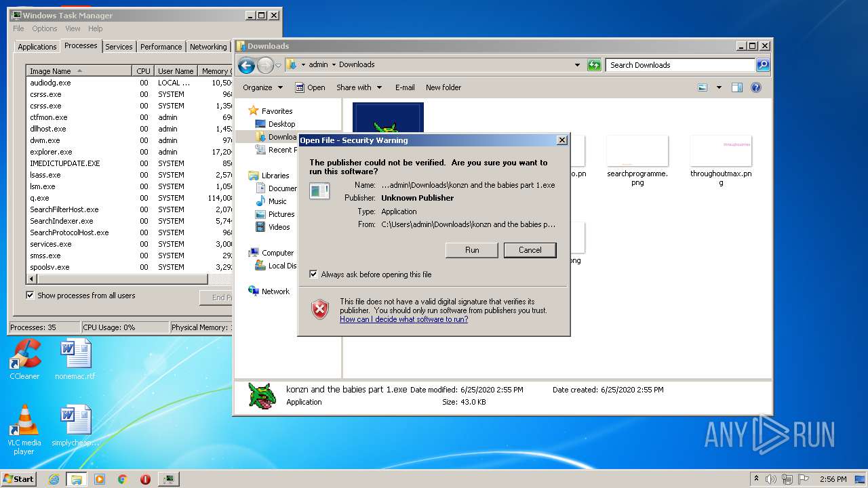Open the File menu in Task Manager
Screen dimensions: 868x488
pos(18,28)
